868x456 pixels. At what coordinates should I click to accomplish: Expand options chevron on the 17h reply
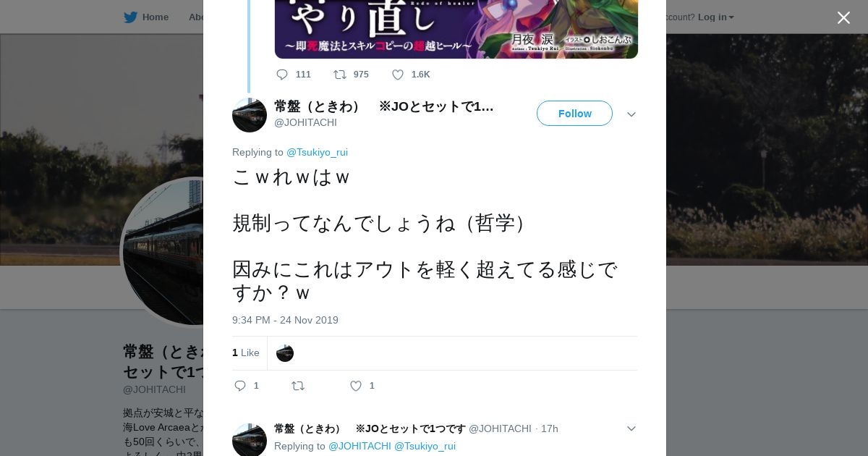coord(631,428)
